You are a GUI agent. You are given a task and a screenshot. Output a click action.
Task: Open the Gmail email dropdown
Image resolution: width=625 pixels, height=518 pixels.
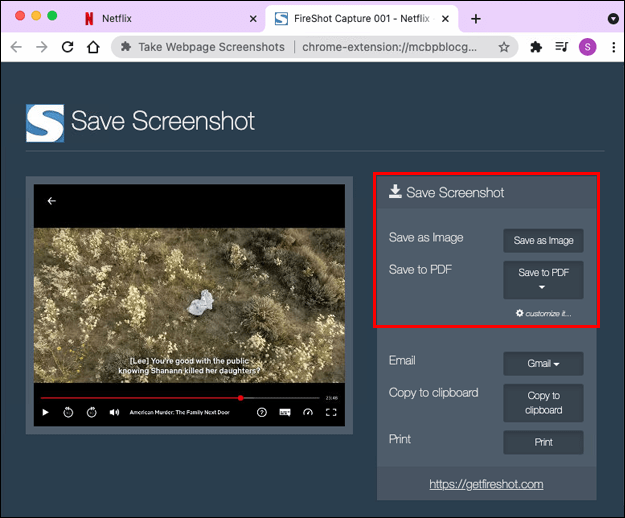click(x=543, y=363)
